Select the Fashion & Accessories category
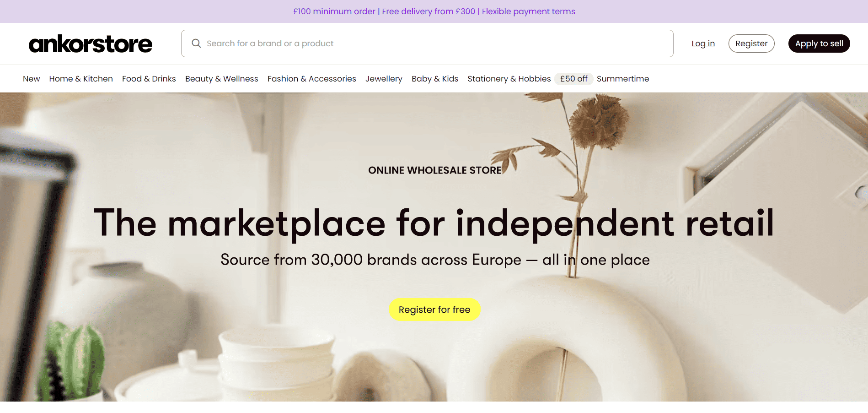 [311, 78]
